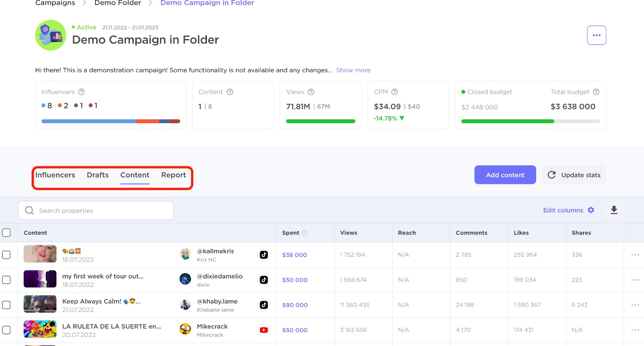Check the @dixiedamelio row checkbox
The height and width of the screenshot is (346, 644).
(x=6, y=280)
